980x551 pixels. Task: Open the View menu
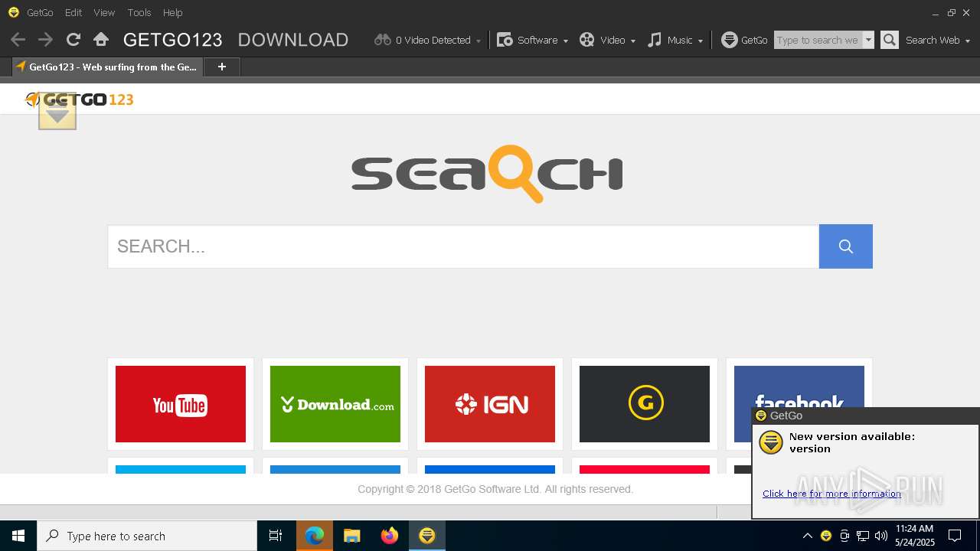pos(104,12)
